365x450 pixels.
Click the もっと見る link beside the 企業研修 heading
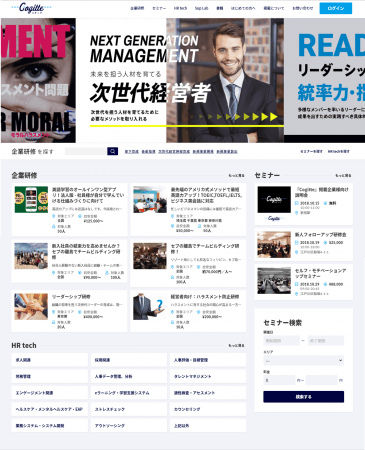click(236, 175)
